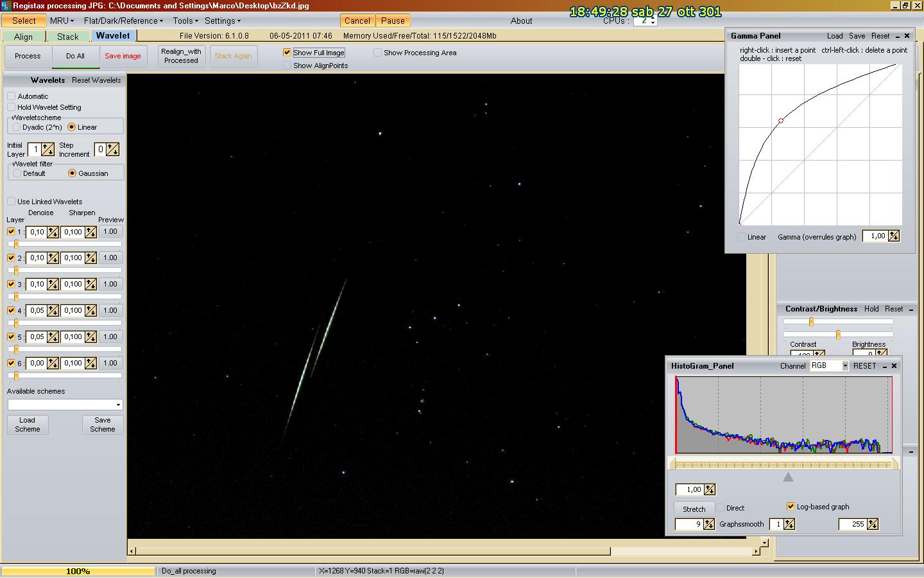The height and width of the screenshot is (578, 924).
Task: Select Gaussian wavelet filter
Action: (x=72, y=173)
